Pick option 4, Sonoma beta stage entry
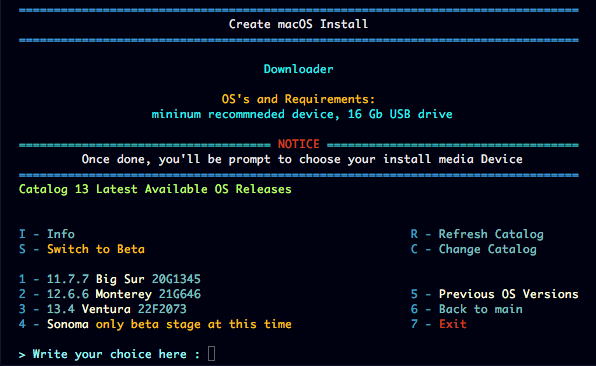Viewport: 596px width, 366px height. pos(155,324)
